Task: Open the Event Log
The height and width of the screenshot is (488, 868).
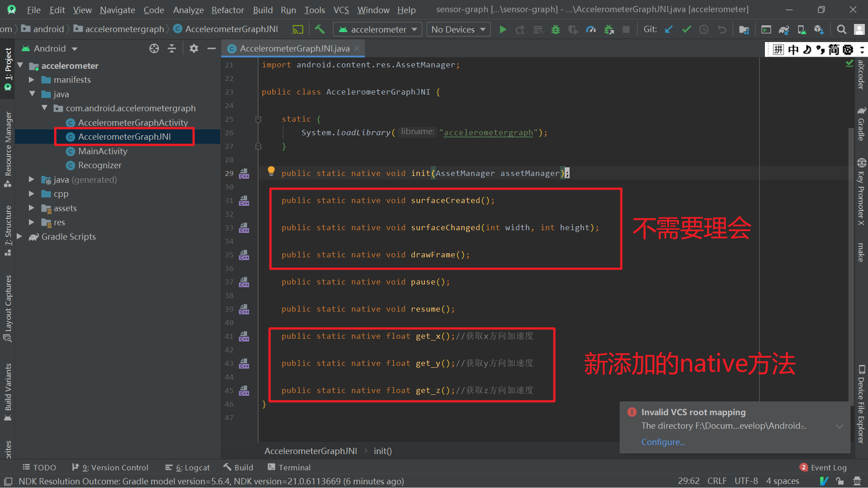Action: tap(823, 467)
